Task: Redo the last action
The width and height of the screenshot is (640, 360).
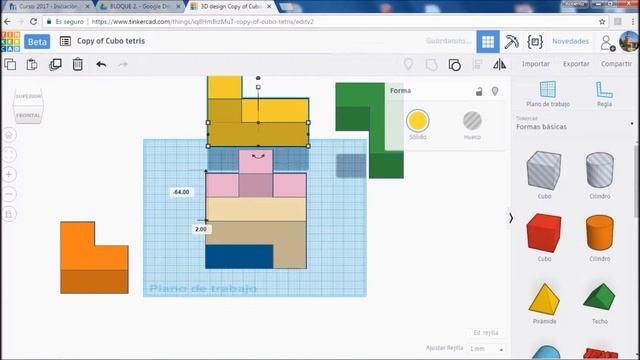Action: (123, 64)
